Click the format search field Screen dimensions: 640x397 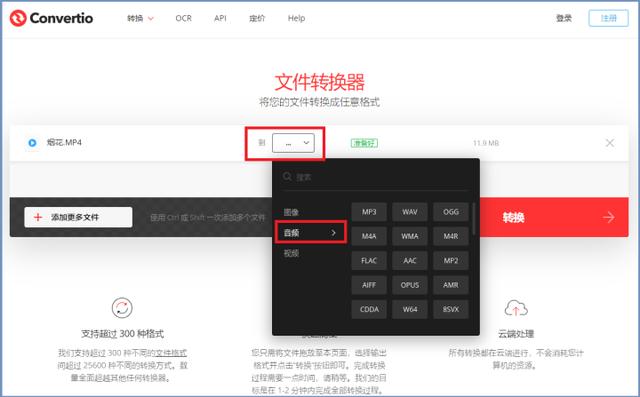click(376, 177)
